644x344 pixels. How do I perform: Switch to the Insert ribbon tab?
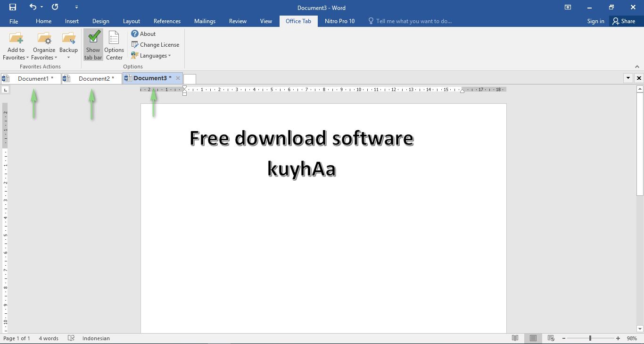tap(72, 21)
